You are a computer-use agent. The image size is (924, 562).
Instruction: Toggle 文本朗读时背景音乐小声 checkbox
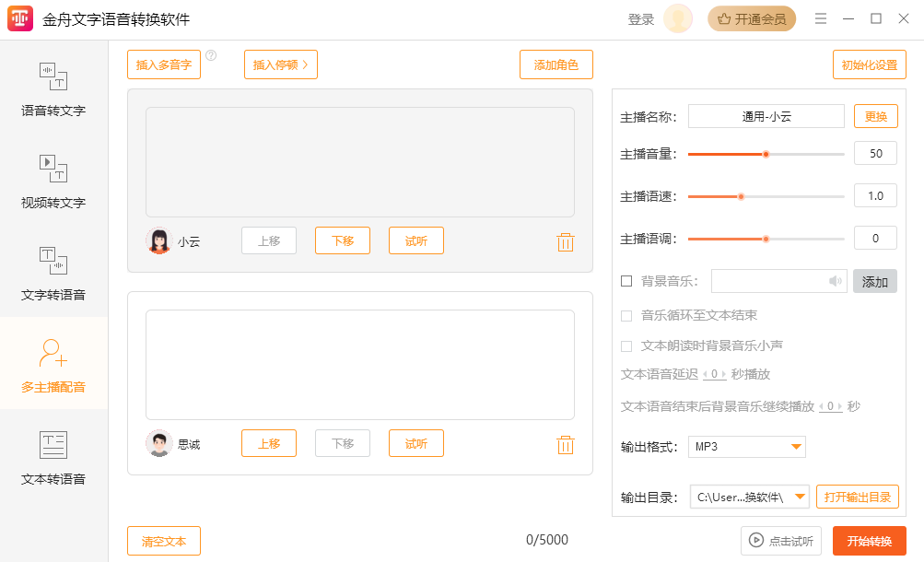click(x=626, y=346)
